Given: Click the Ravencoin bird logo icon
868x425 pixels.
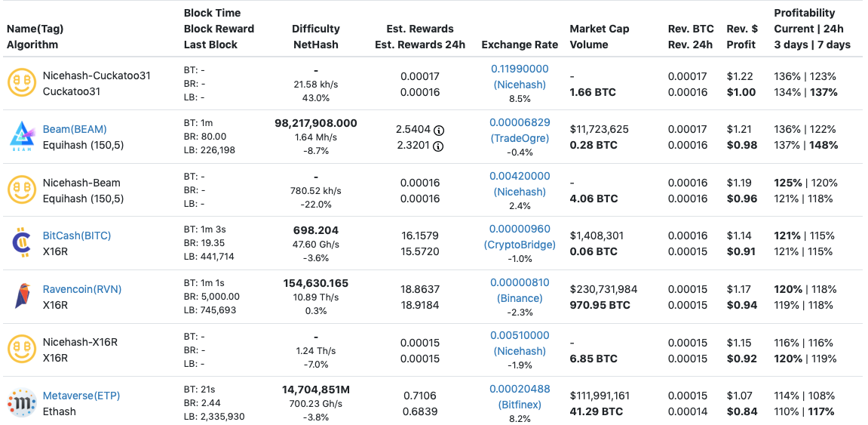Looking at the screenshot, I should coord(20,297).
